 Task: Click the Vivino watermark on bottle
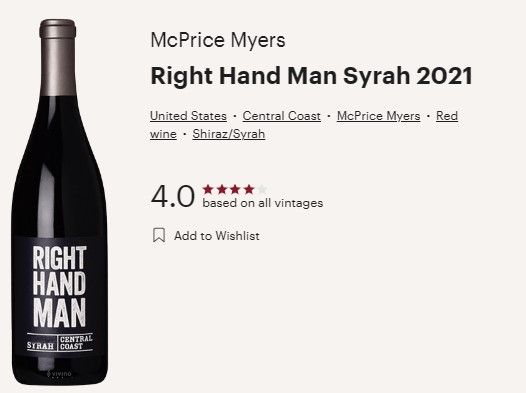point(59,374)
